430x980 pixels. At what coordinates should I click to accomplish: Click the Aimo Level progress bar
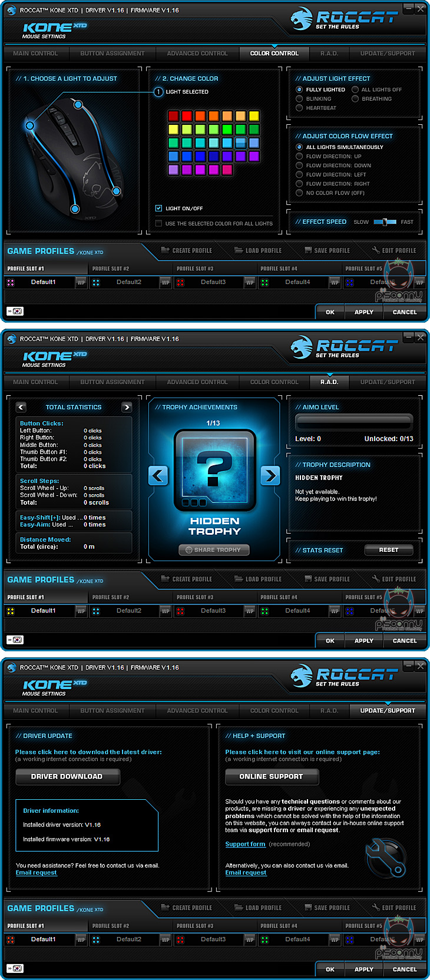(354, 422)
